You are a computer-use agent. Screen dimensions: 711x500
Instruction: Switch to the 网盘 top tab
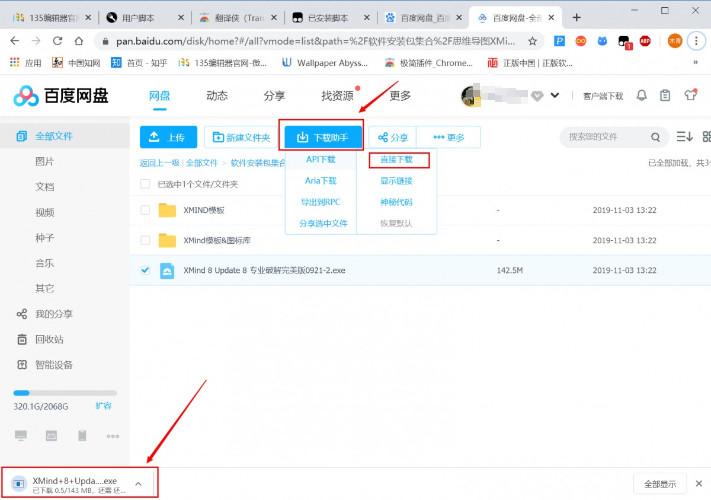click(159, 96)
